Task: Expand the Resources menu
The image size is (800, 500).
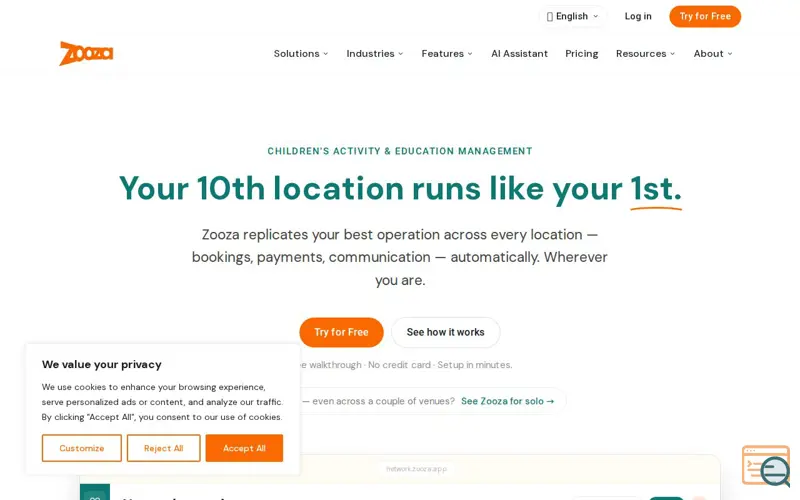Action: [645, 54]
